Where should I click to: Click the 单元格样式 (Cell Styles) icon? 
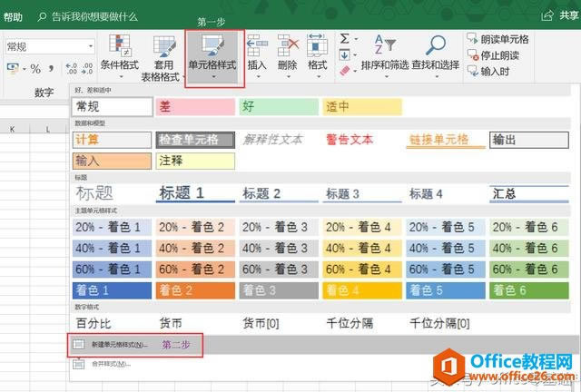point(214,45)
